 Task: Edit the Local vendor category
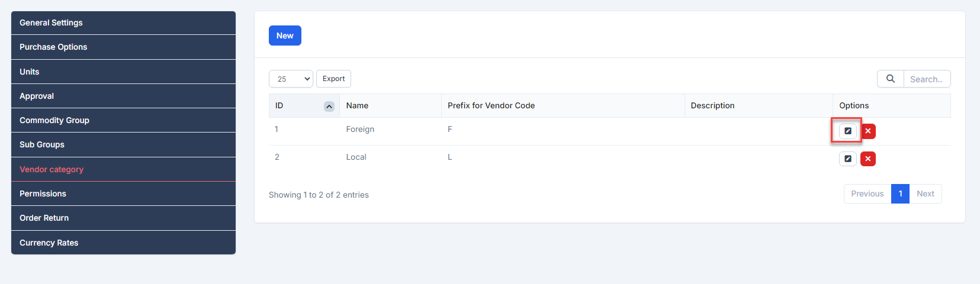(847, 159)
